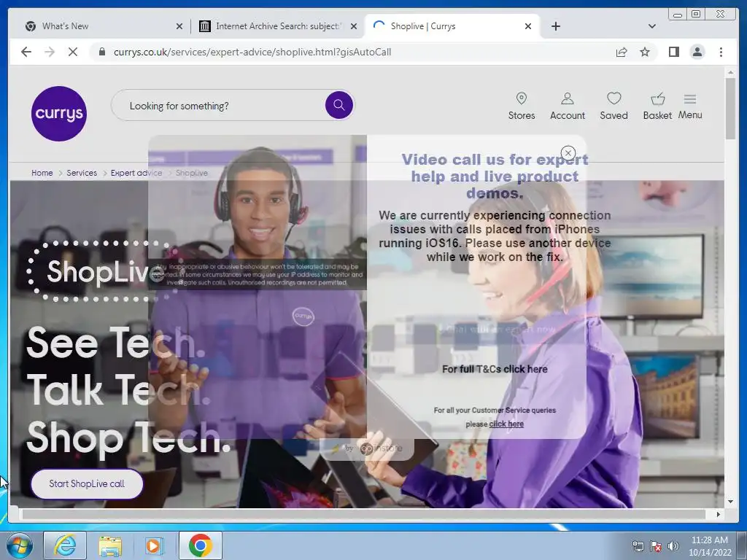Open Windows Media Player from taskbar

[x=153, y=545]
